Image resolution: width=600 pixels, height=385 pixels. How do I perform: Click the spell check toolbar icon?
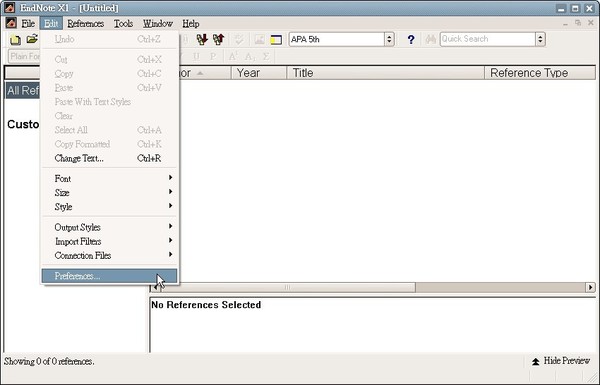point(239,39)
